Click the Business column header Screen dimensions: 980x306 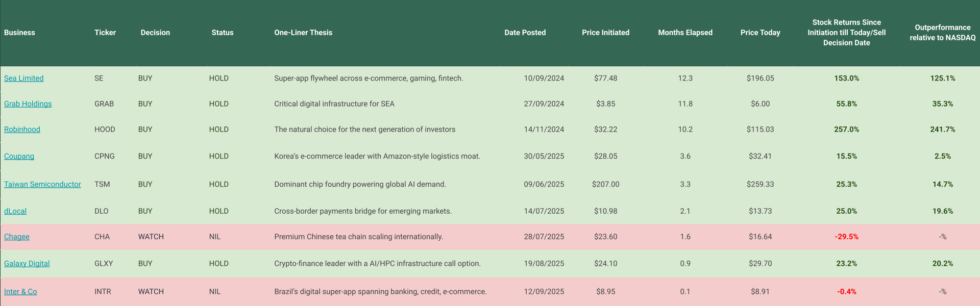(x=19, y=33)
